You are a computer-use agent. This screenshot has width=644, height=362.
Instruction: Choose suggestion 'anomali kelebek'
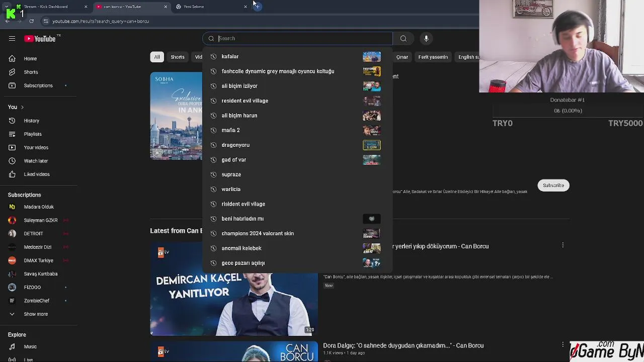point(297,248)
